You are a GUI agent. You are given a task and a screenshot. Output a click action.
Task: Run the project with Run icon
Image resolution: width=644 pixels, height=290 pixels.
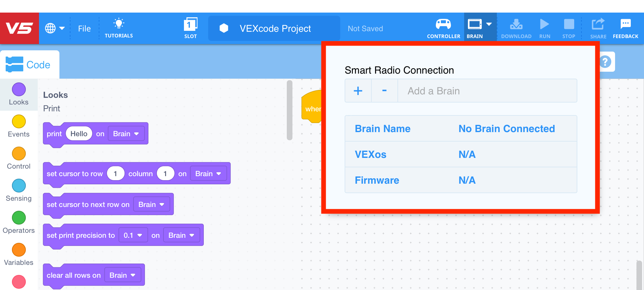coord(545,28)
